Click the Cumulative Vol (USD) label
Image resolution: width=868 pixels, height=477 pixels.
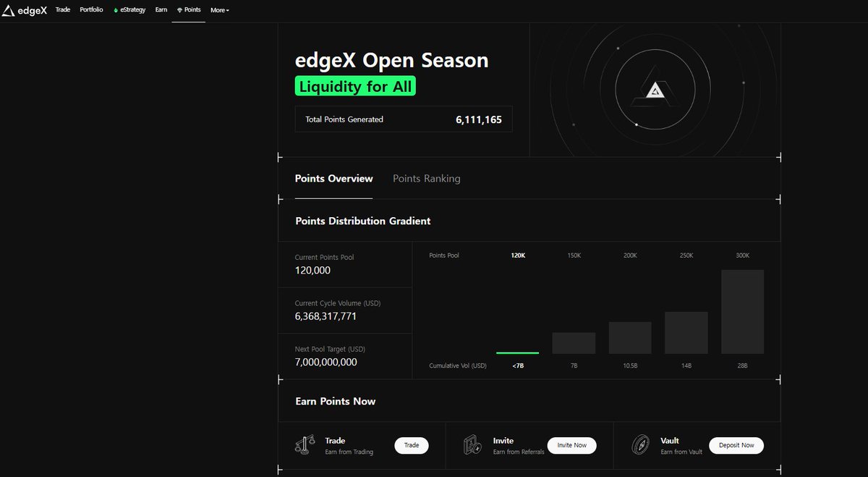coord(458,366)
